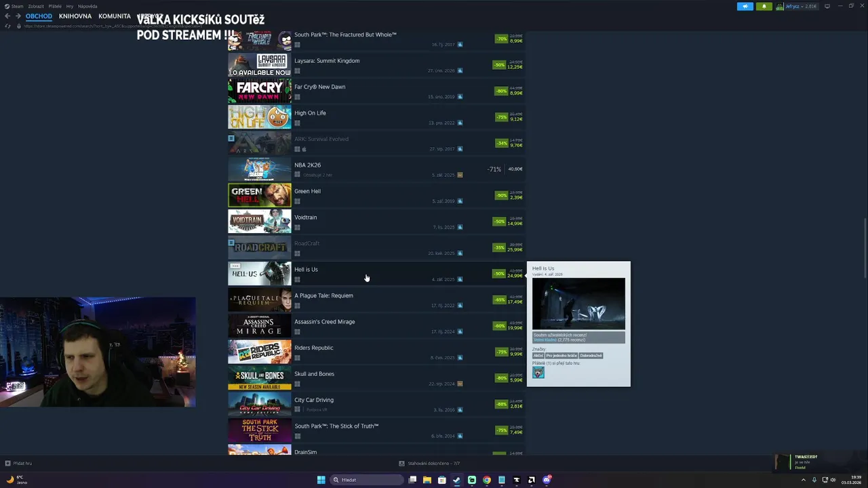Click the taskbar Hledat search box
The image size is (868, 488).
[x=366, y=480]
